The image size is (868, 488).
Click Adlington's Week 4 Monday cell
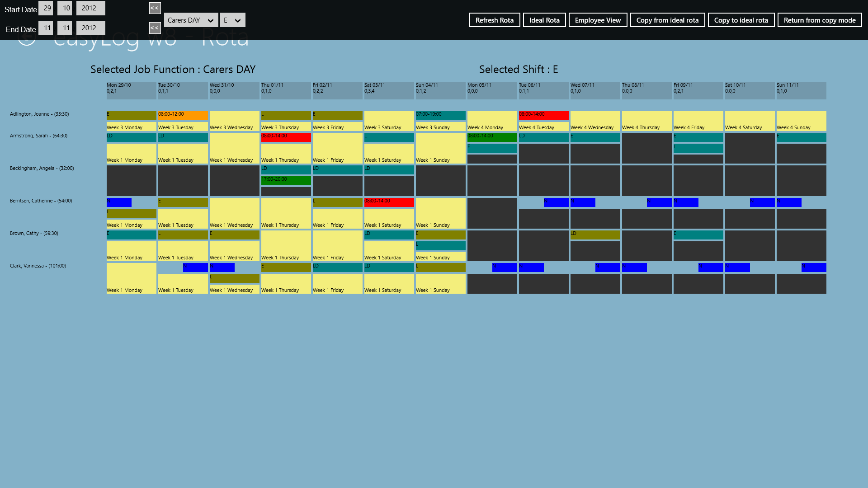coord(492,121)
